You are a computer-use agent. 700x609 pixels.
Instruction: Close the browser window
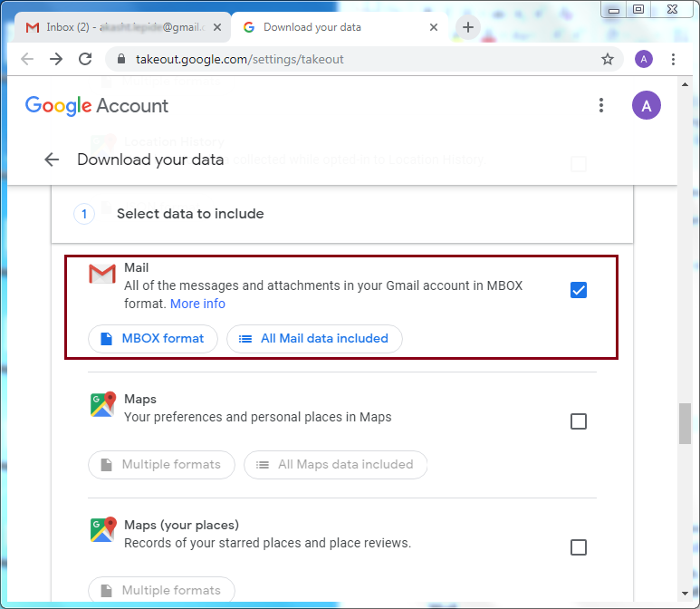pyautogui.click(x=672, y=9)
